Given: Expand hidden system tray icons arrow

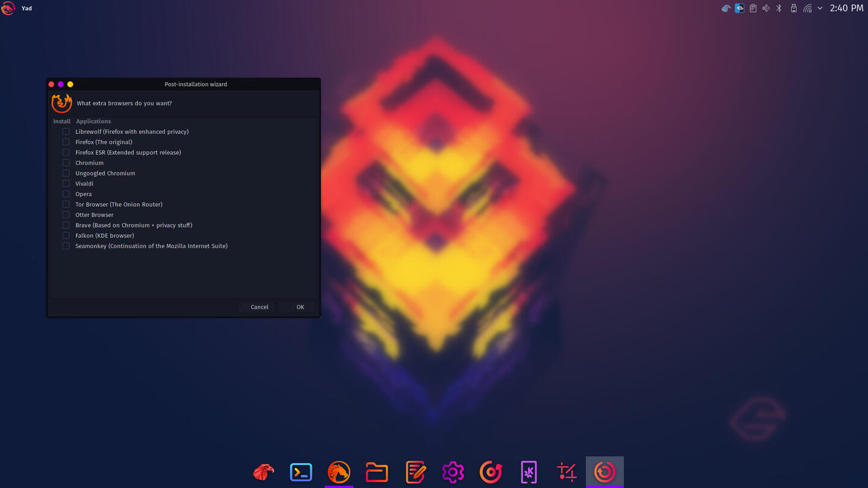Looking at the screenshot, I should click(820, 8).
